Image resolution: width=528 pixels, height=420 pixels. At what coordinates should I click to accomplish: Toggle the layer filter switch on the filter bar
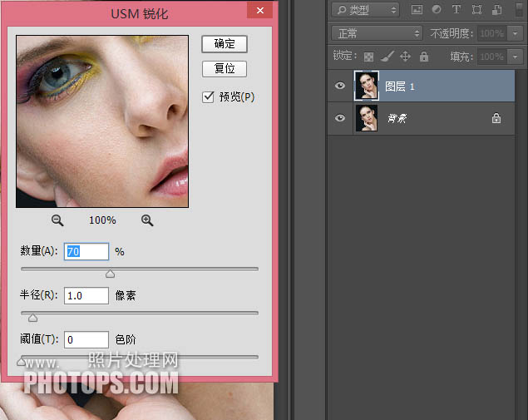pyautogui.click(x=520, y=9)
